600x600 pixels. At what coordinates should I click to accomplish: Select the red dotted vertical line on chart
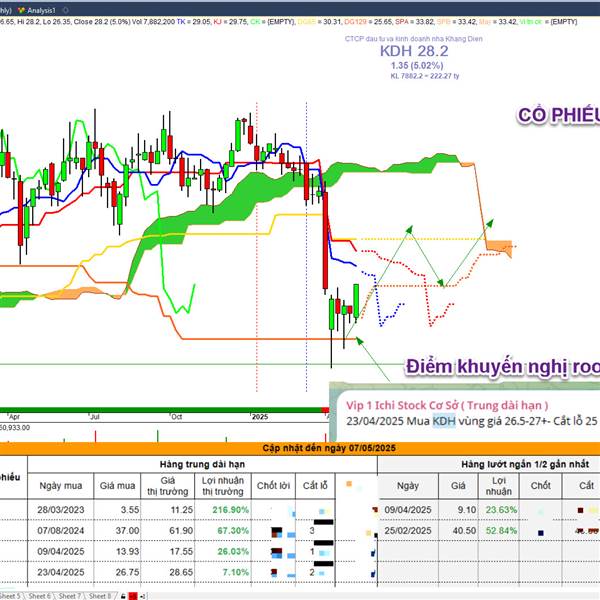tap(257, 247)
